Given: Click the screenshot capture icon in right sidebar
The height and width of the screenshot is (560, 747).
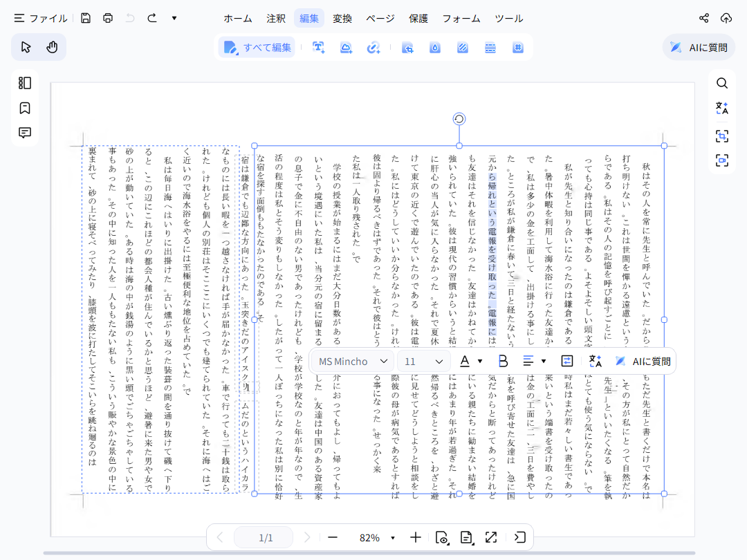Looking at the screenshot, I should click(721, 160).
